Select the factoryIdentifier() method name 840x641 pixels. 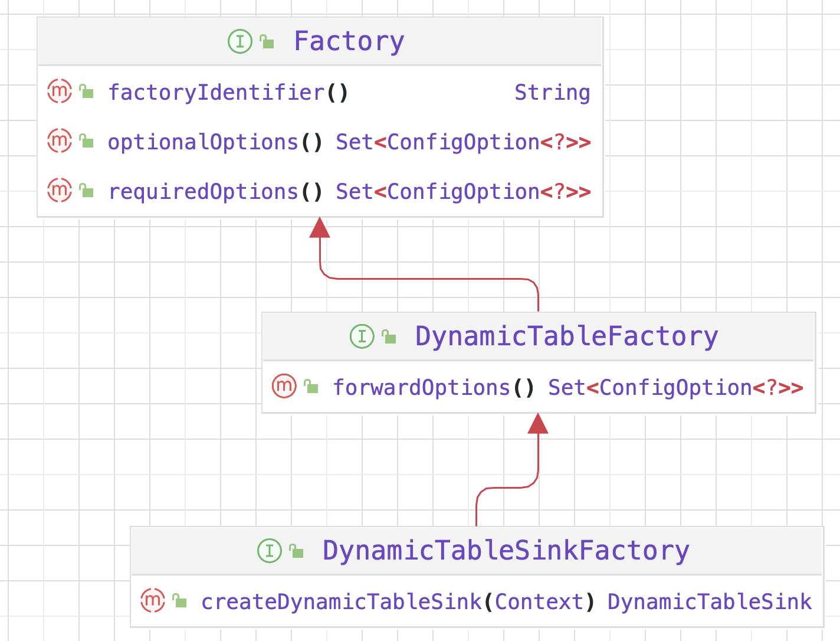pos(228,93)
